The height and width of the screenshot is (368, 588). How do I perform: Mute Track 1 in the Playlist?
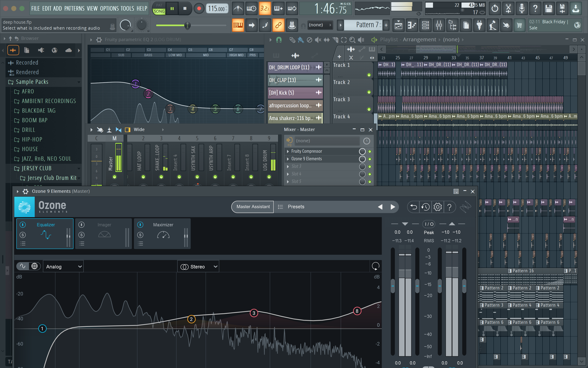369,75
